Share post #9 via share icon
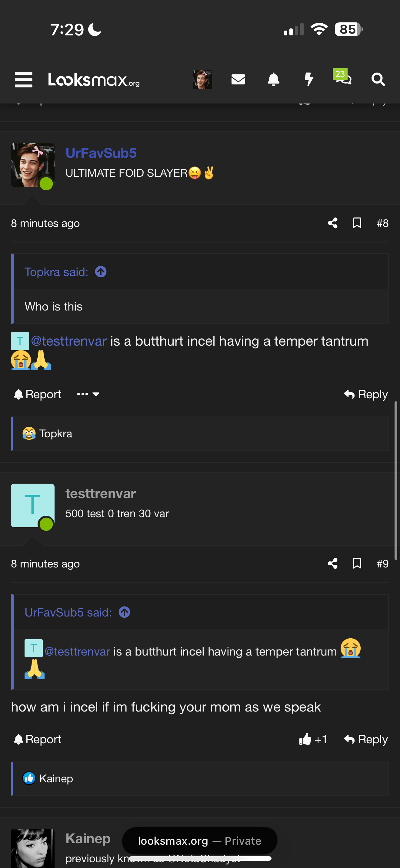 [332, 564]
